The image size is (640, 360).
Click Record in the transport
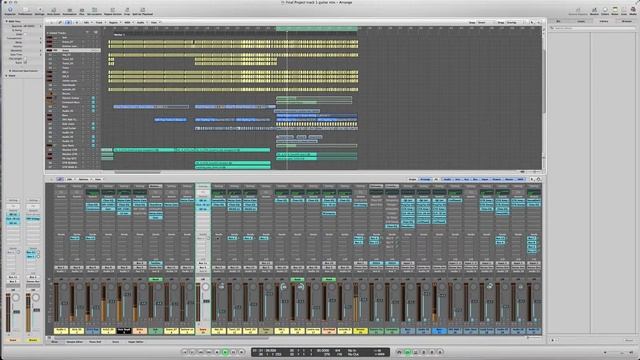pos(242,352)
